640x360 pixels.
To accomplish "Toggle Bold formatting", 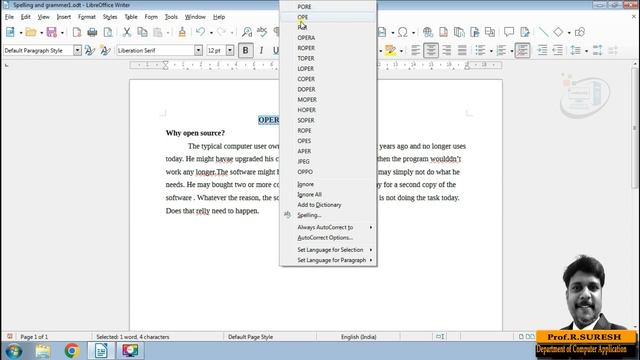I will [245, 50].
